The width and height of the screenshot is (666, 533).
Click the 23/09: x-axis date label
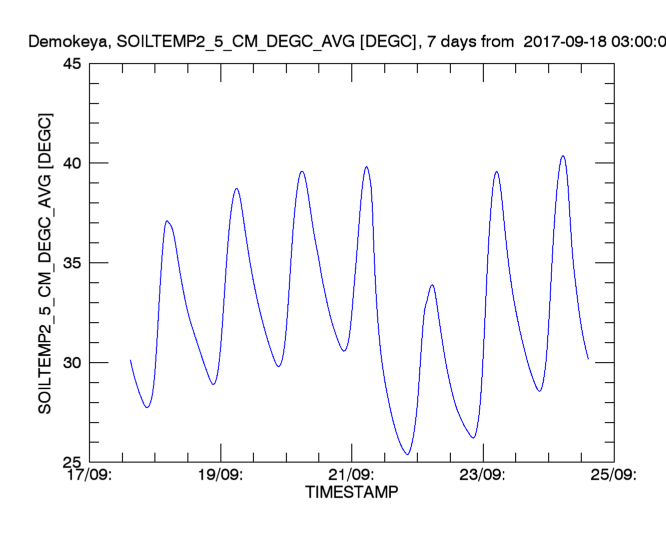pyautogui.click(x=482, y=475)
